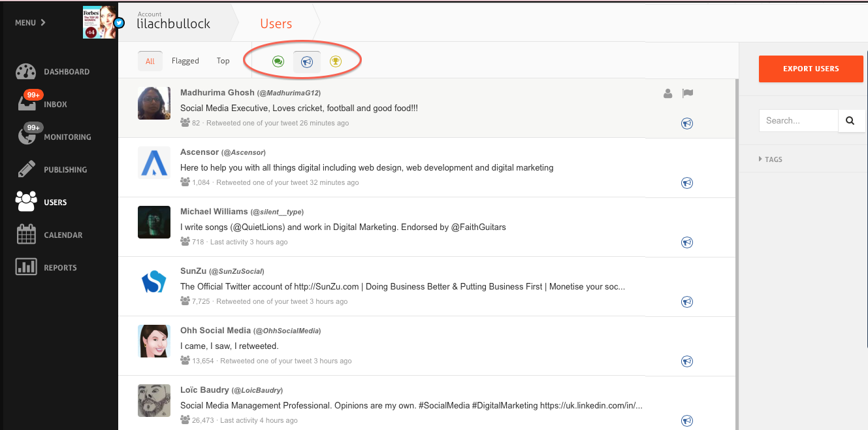
Task: Open Madhurima Ghosh's person profile icon
Action: (x=667, y=93)
